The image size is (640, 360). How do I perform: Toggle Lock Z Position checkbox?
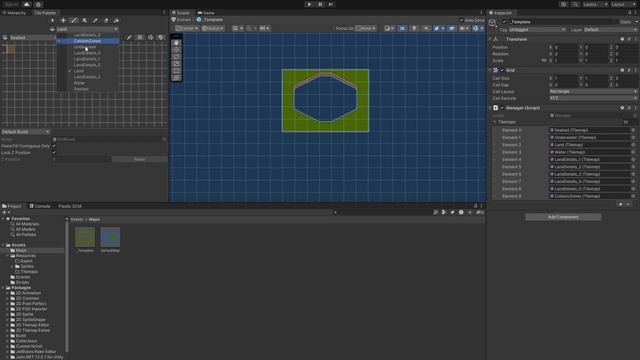pos(54,153)
